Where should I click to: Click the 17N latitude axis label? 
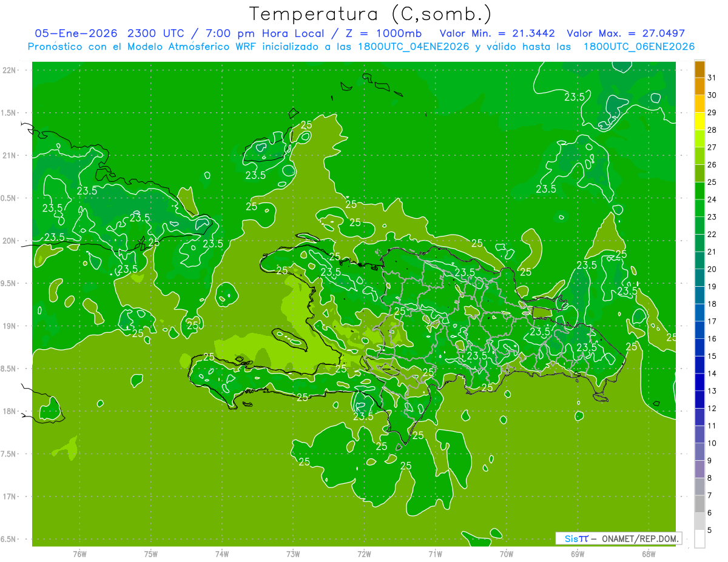(x=10, y=497)
